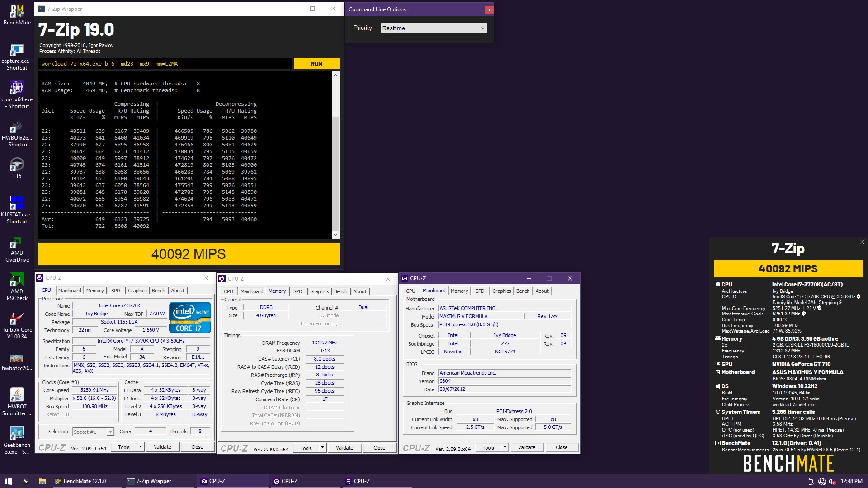This screenshot has height=488, width=868.
Task: Click Validate in Mainboard CPU-Z window
Action: click(527, 448)
